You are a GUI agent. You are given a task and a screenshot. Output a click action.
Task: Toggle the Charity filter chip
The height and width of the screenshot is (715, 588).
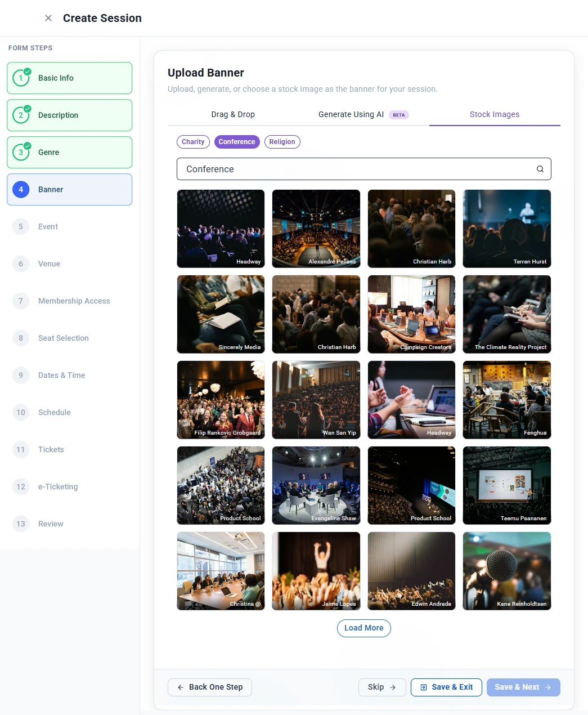[193, 142]
